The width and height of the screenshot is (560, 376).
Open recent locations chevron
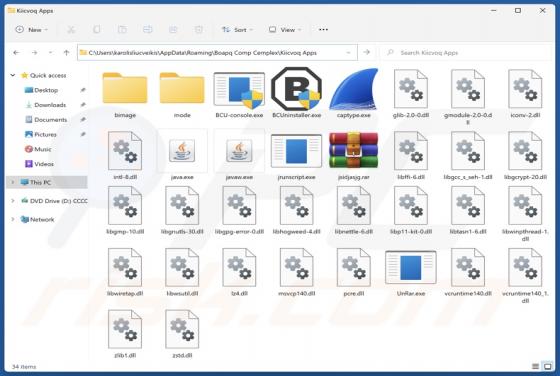pos(50,52)
